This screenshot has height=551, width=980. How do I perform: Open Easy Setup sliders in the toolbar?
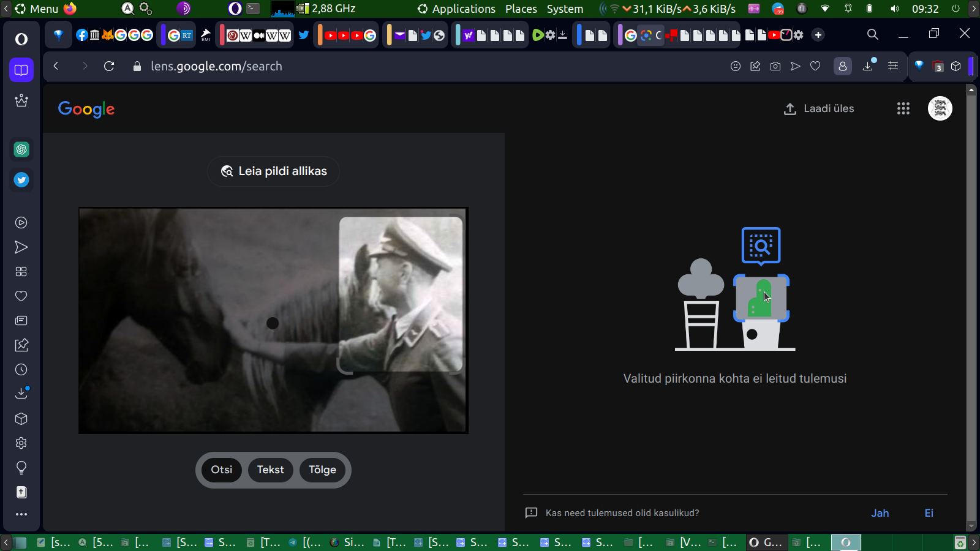pos(893,66)
